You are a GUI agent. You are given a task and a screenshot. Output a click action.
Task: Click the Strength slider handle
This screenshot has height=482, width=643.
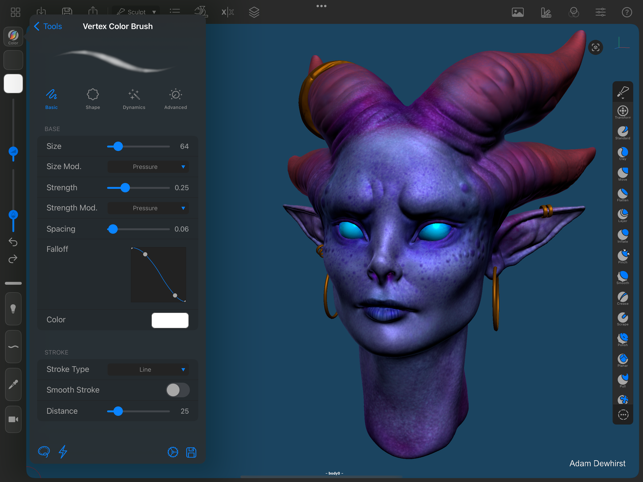[125, 188]
